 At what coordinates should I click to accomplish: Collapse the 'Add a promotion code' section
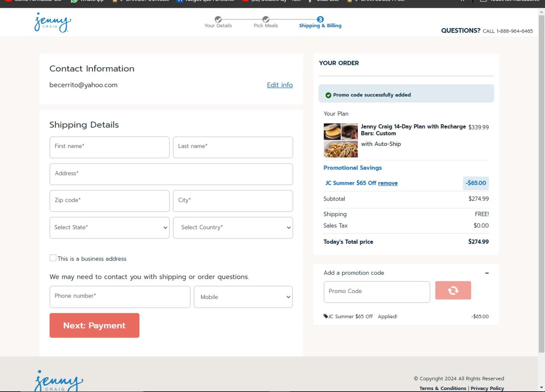pos(487,273)
